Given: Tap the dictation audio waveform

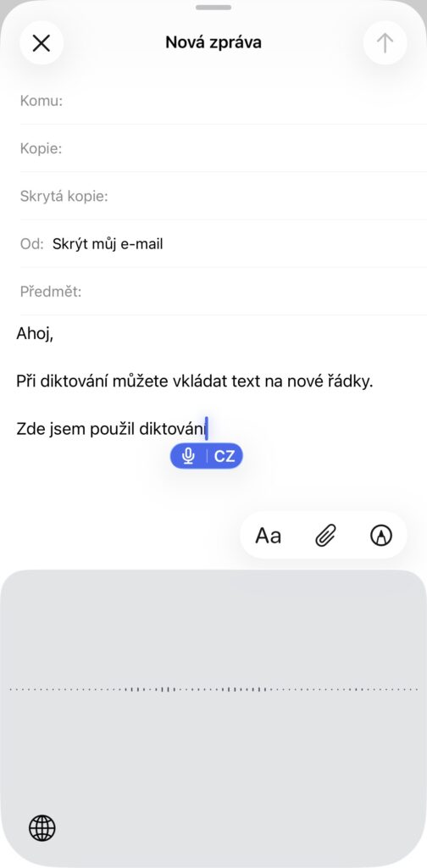Looking at the screenshot, I should click(213, 689).
